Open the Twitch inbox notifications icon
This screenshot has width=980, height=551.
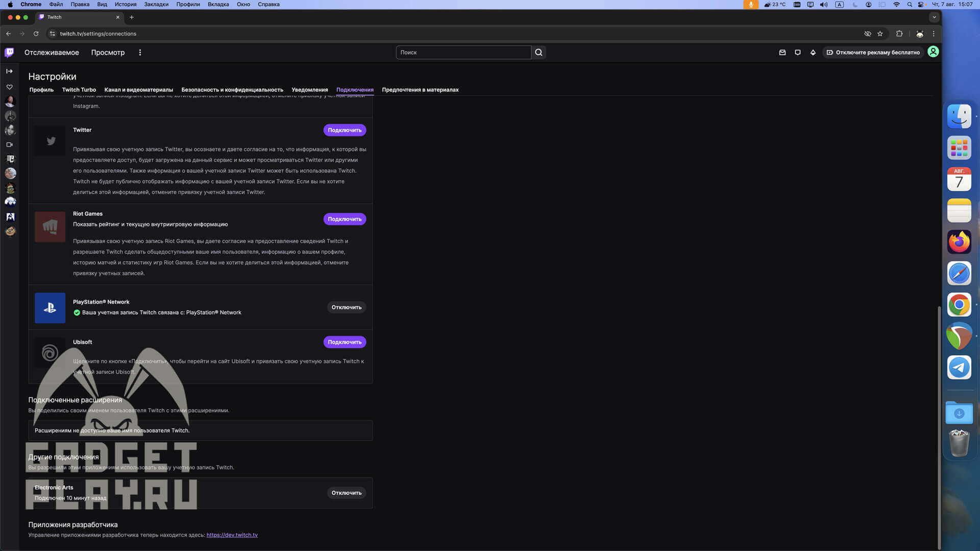pyautogui.click(x=782, y=53)
